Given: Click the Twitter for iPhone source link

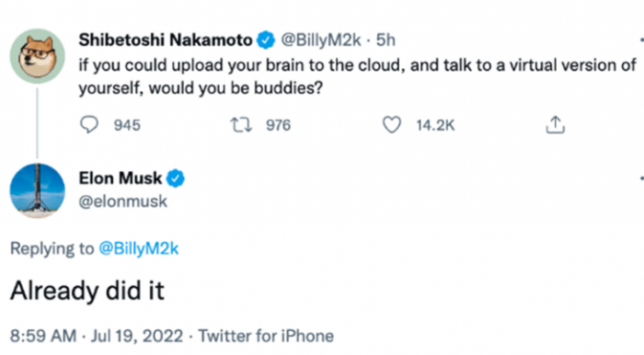Looking at the screenshot, I should (266, 336).
